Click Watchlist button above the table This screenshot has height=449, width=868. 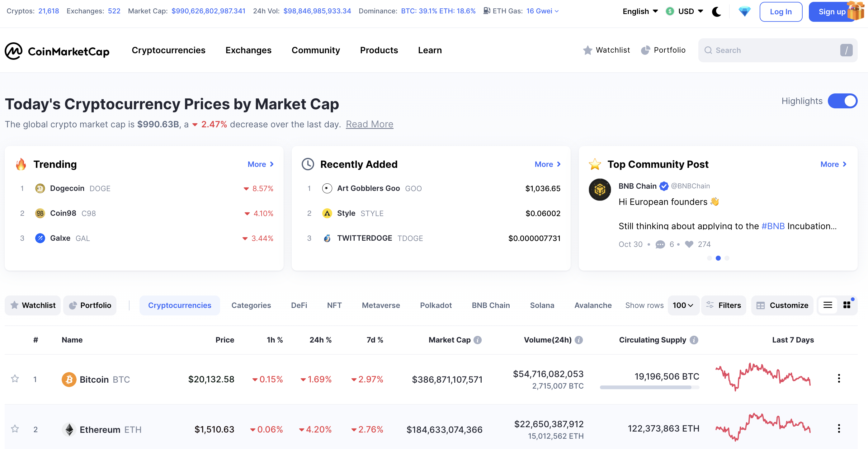point(33,305)
